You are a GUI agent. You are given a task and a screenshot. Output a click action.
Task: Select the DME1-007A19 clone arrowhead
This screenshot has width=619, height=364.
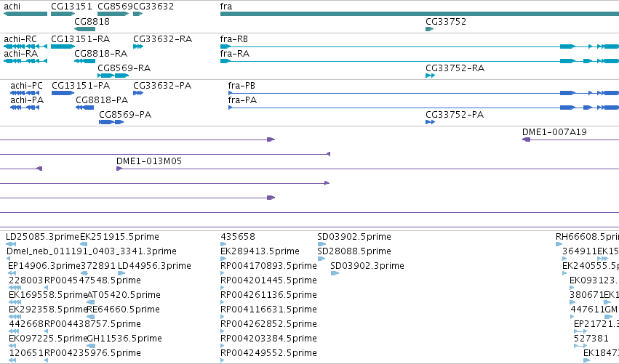pos(526,139)
